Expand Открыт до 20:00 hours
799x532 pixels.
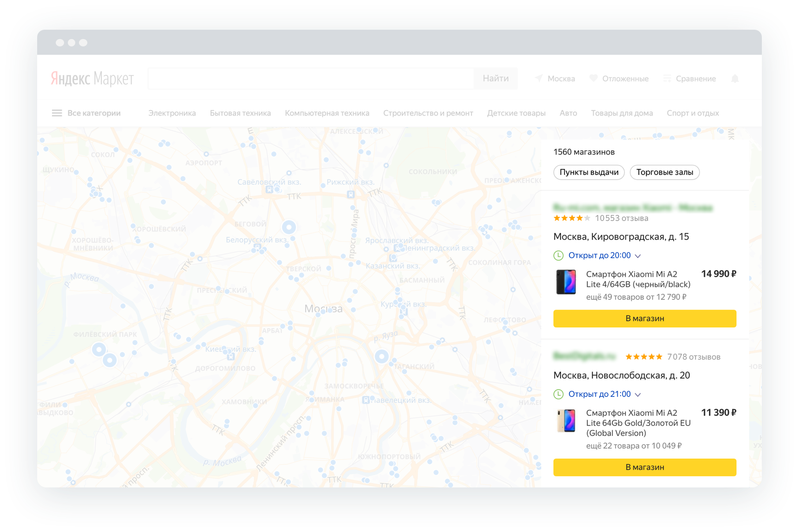tap(605, 255)
